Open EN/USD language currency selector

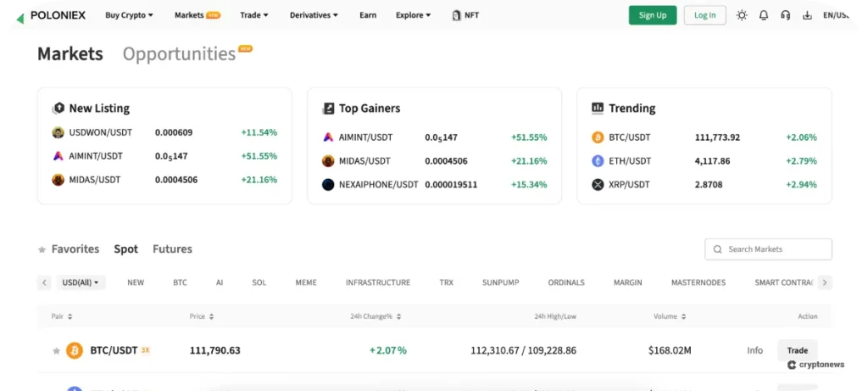(836, 15)
